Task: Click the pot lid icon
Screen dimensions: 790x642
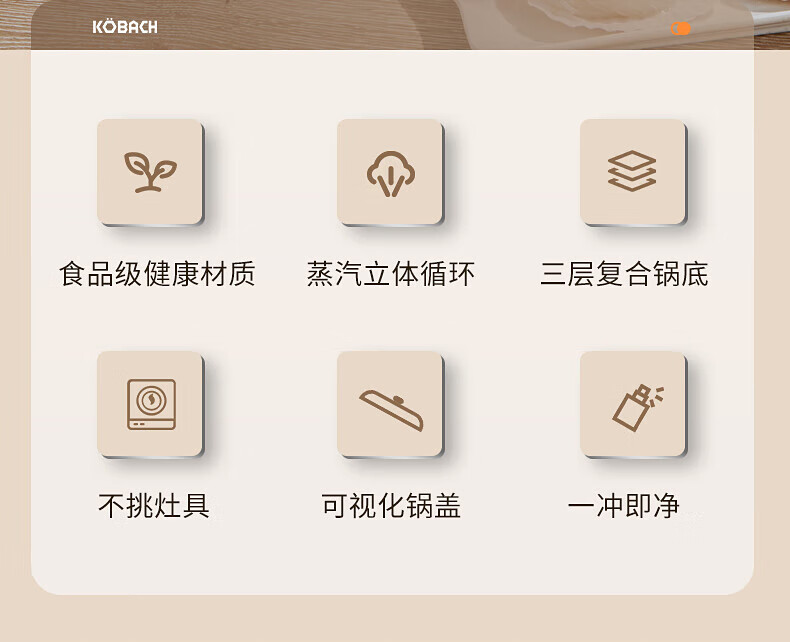Action: tap(390, 404)
